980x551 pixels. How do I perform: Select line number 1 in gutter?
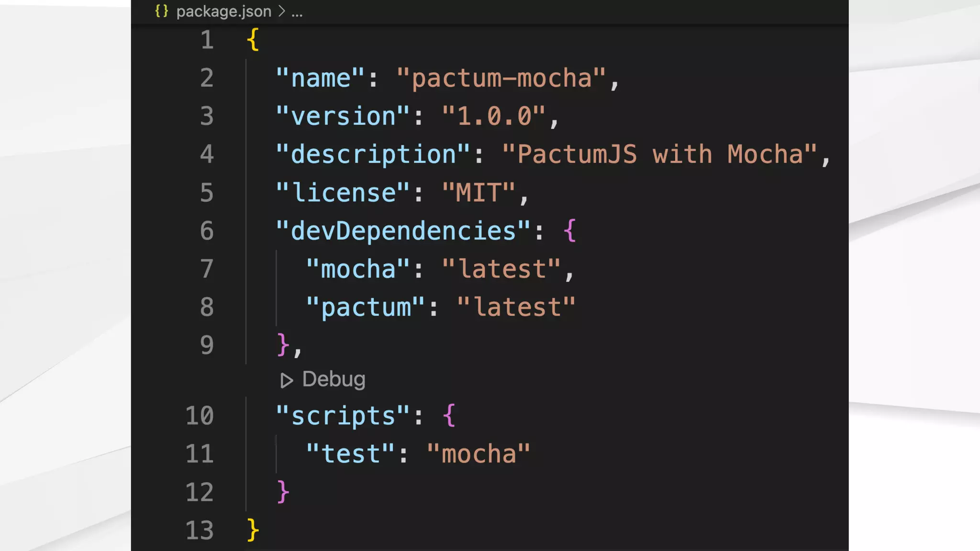click(207, 40)
